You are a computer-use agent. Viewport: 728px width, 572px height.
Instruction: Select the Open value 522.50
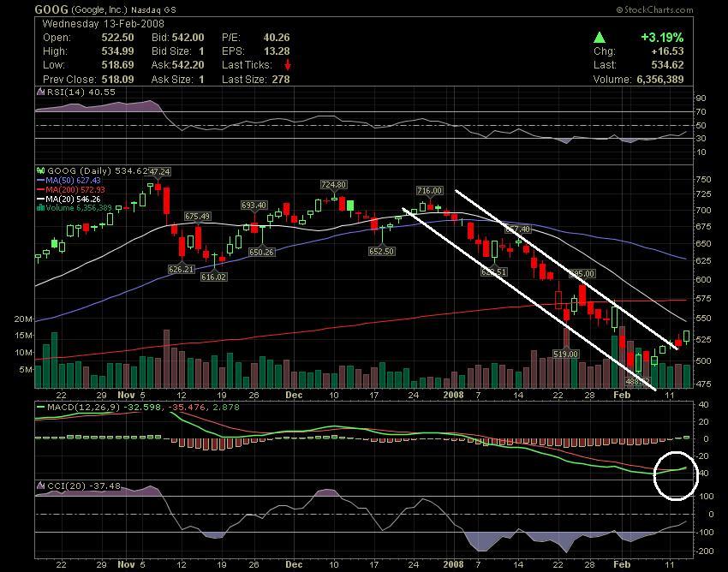point(117,38)
